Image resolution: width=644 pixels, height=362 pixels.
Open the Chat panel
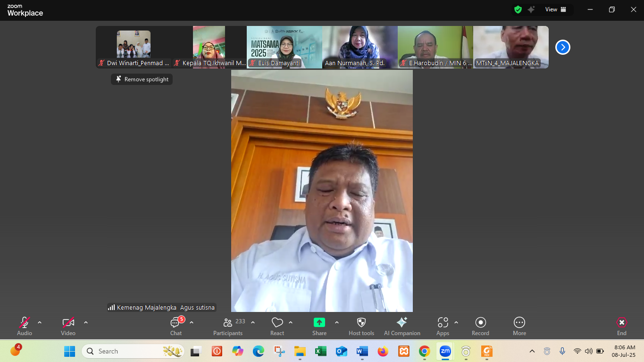pos(176,326)
